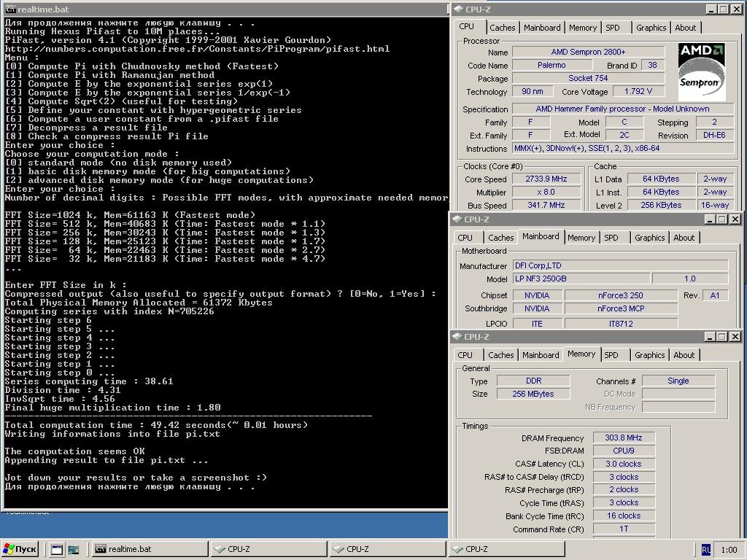
Task: Open Graphics tab in Memory CPU-Z window
Action: 650,355
